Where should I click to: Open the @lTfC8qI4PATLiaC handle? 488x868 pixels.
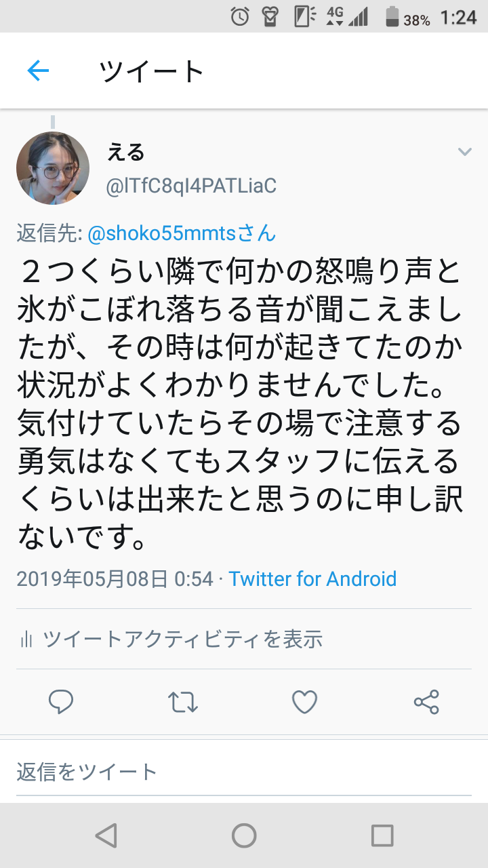point(191,186)
